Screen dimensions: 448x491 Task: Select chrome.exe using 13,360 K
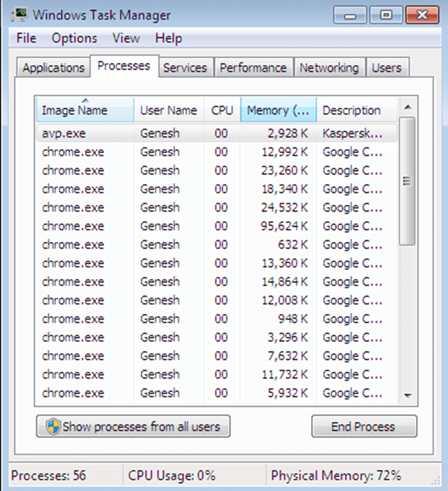point(217,263)
